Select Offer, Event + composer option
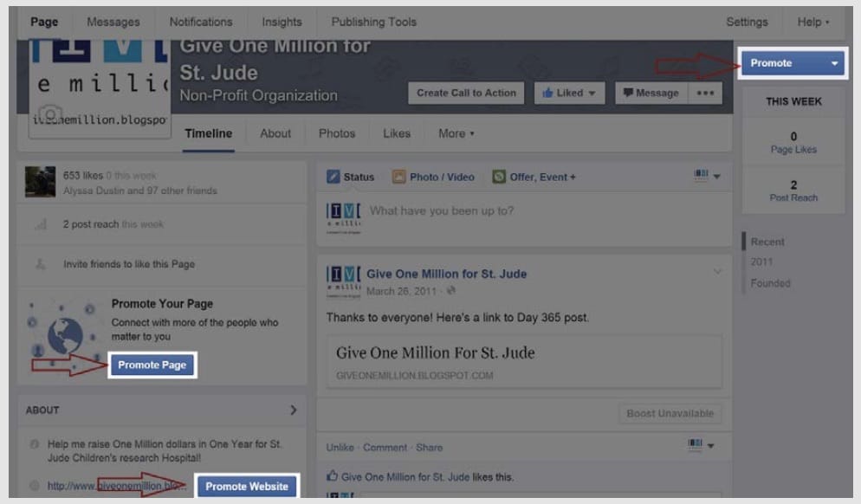The image size is (861, 504). [534, 177]
